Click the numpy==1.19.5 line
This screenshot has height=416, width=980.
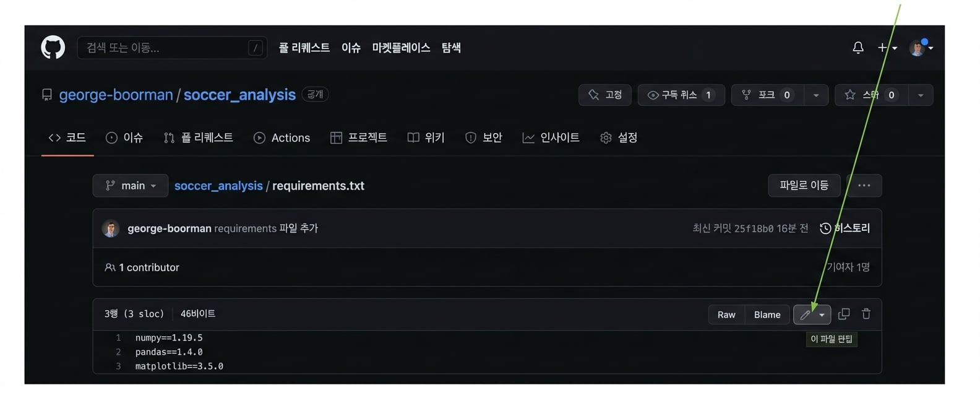tap(169, 338)
